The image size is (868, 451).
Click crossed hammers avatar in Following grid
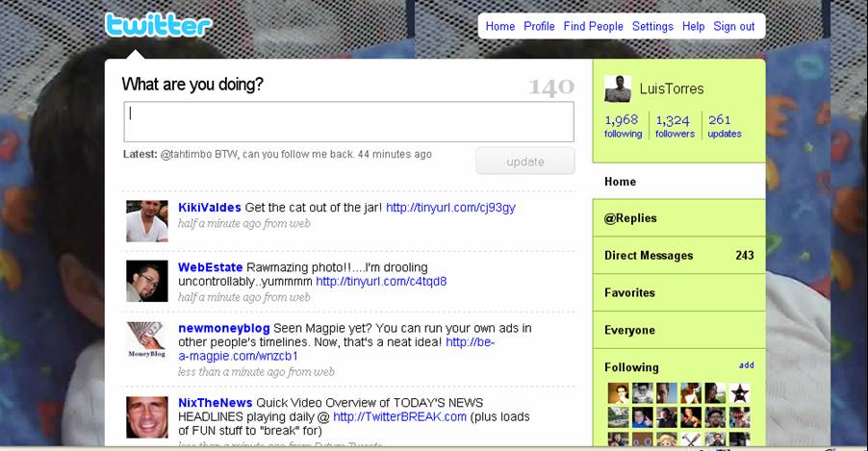691,439
